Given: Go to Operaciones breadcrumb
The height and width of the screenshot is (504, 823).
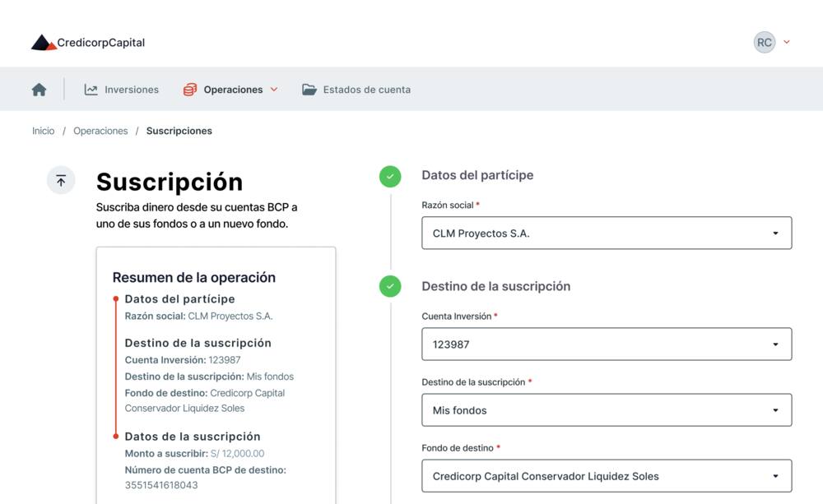Looking at the screenshot, I should click(x=100, y=131).
